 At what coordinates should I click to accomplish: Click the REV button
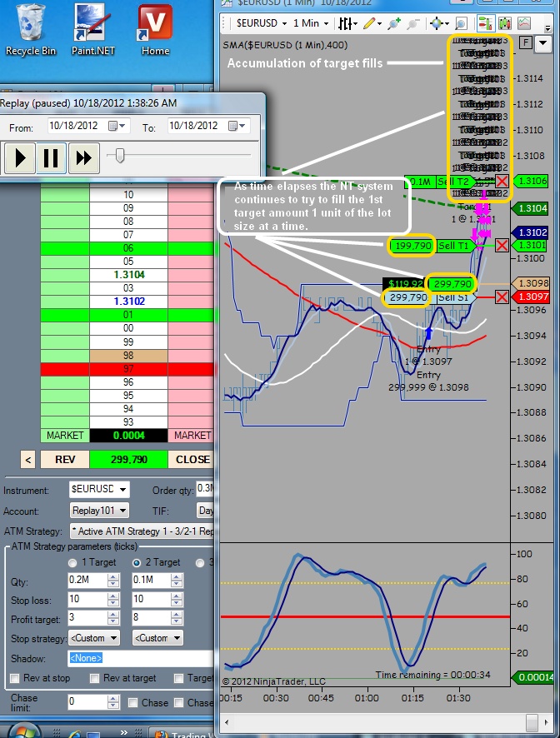[x=65, y=459]
